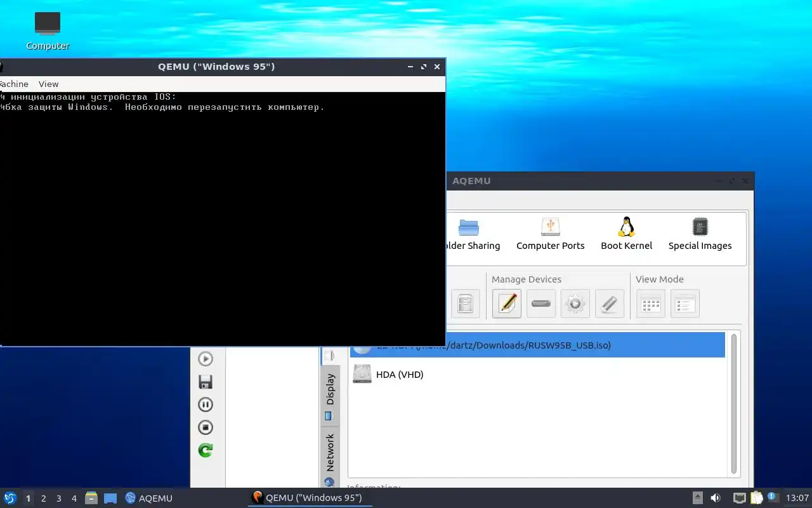Open network status tray icon

739,498
